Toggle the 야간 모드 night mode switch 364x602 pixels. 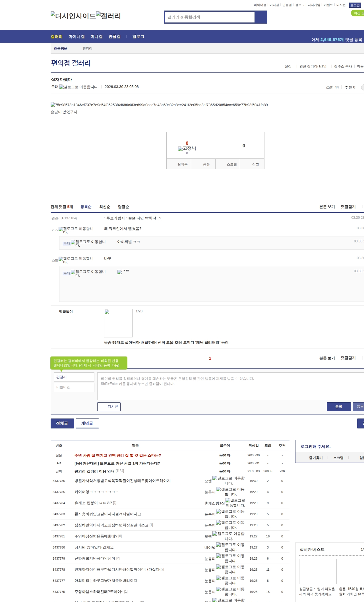click(x=358, y=13)
